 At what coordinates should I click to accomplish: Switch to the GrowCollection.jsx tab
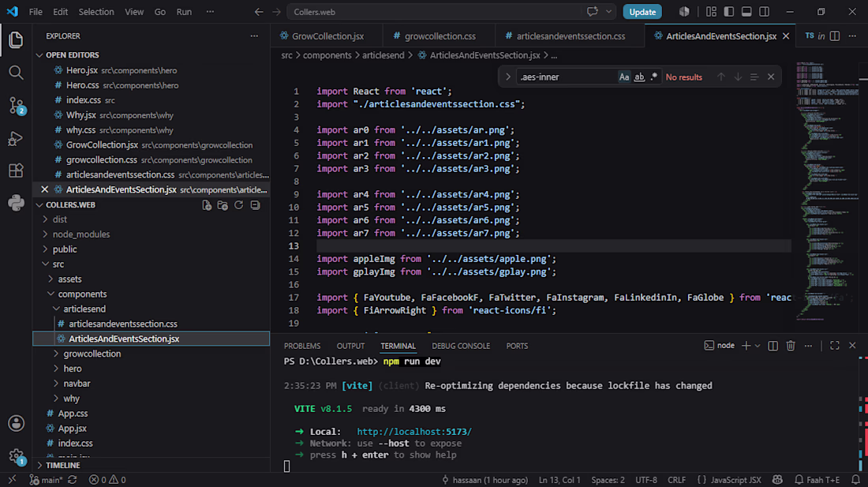[x=327, y=36]
